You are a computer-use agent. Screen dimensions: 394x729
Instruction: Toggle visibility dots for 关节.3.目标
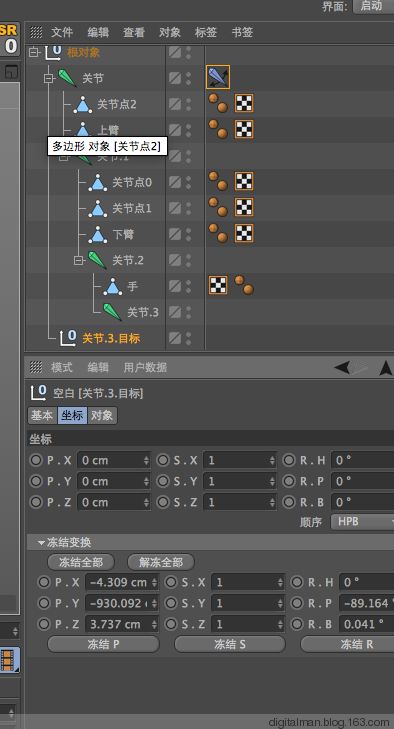188,338
